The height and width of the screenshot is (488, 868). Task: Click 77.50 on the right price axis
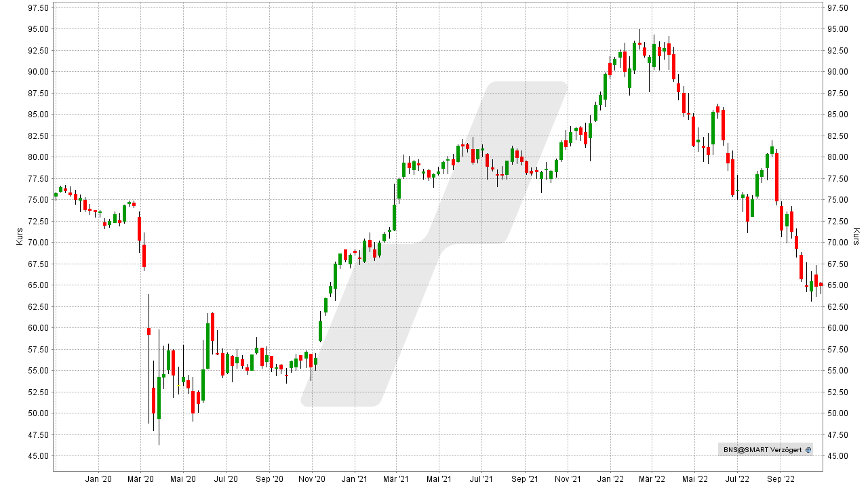[x=838, y=179]
